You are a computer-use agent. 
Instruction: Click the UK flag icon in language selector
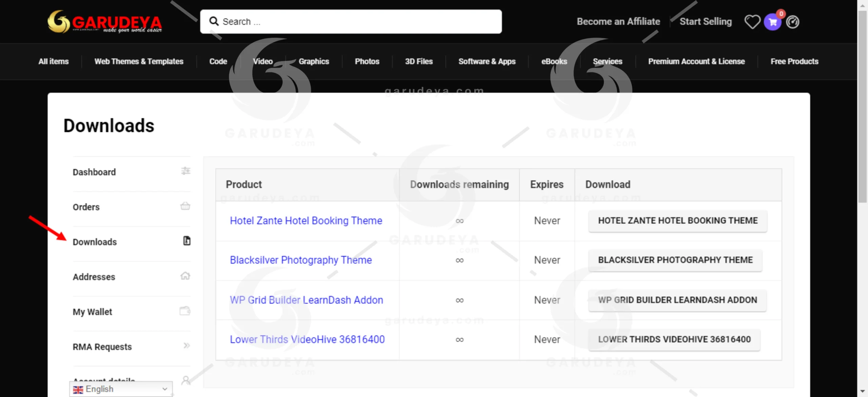pyautogui.click(x=78, y=390)
